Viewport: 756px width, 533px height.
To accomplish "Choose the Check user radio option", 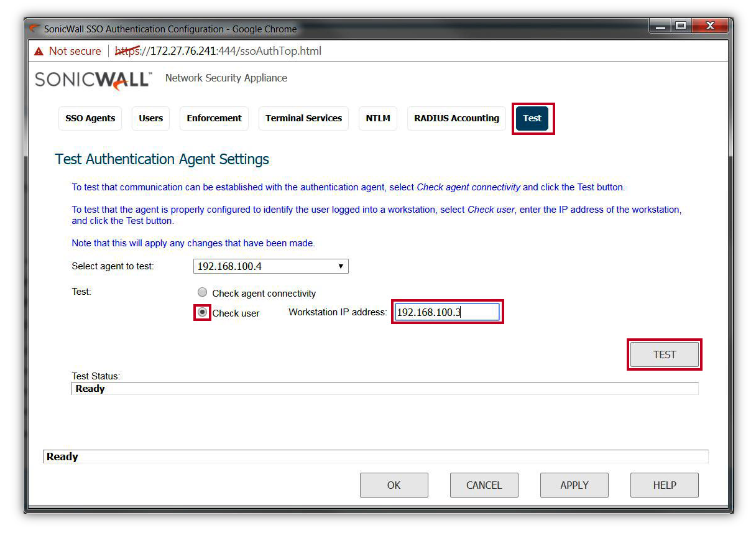I will click(202, 312).
